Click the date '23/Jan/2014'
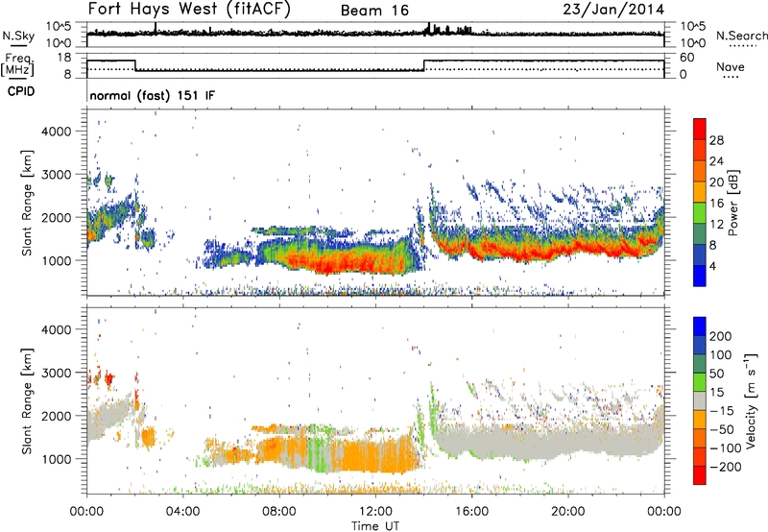The height and width of the screenshot is (532, 768). (613, 10)
